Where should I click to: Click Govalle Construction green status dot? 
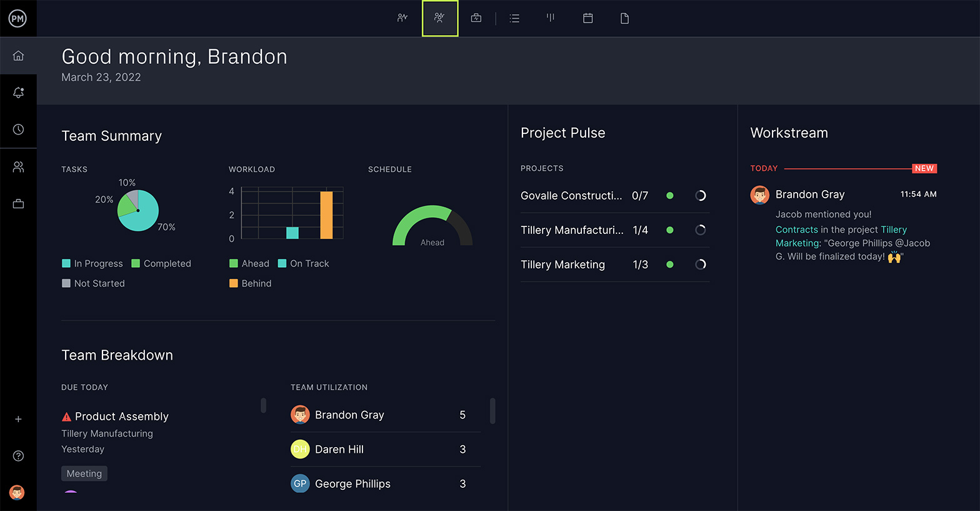(670, 196)
